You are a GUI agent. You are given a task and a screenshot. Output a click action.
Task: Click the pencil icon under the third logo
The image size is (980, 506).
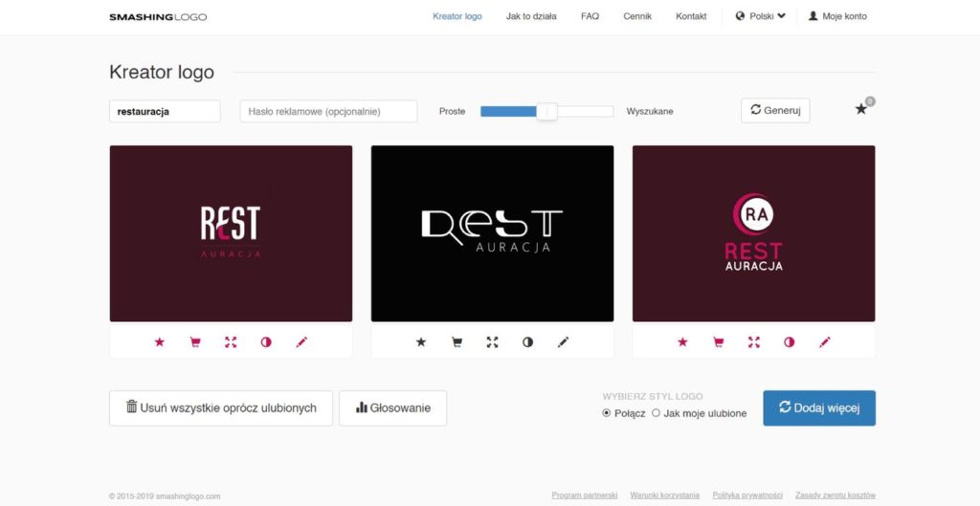[x=825, y=341]
